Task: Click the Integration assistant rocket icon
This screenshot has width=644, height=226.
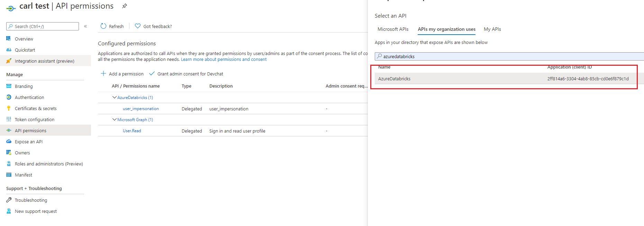Action: (x=9, y=61)
